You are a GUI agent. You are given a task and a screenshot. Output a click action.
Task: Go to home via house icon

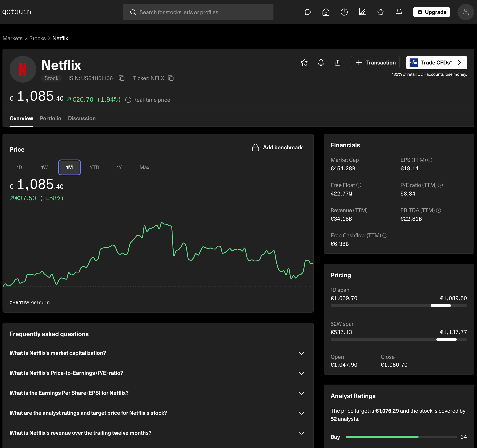(326, 12)
